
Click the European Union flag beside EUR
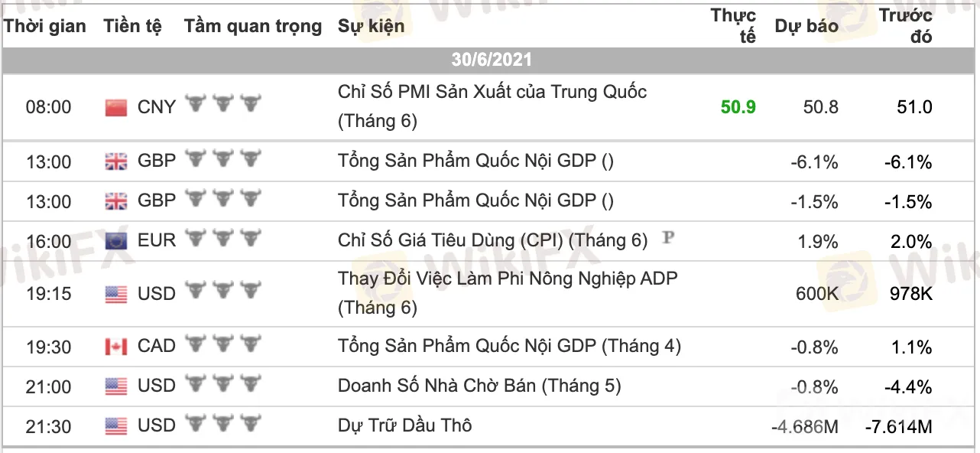(116, 242)
